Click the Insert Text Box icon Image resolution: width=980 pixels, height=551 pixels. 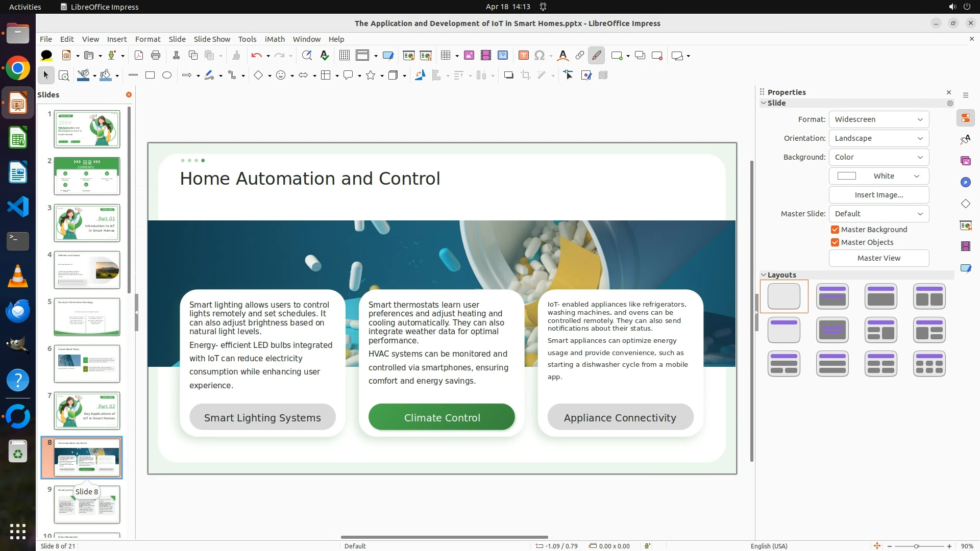[x=523, y=56]
